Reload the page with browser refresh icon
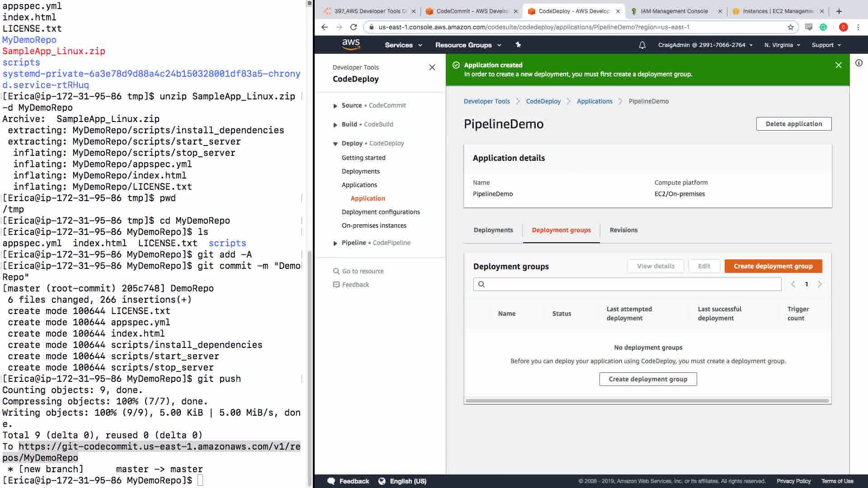Image resolution: width=868 pixels, height=488 pixels. pos(354,27)
